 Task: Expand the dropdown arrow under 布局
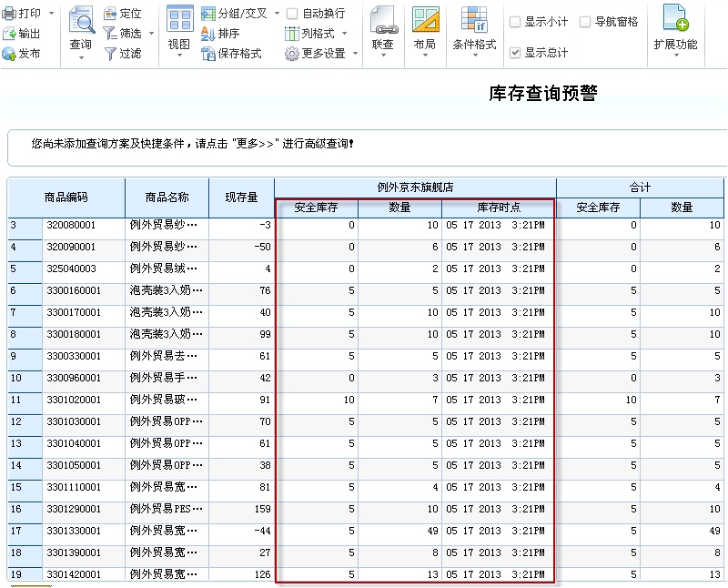(x=425, y=56)
